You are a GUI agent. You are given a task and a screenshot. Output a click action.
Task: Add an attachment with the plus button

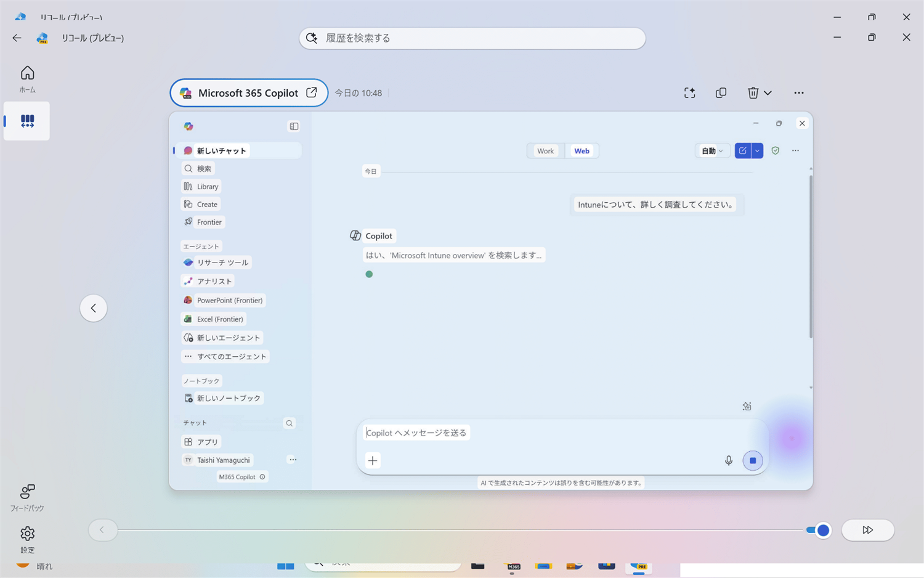(x=373, y=460)
